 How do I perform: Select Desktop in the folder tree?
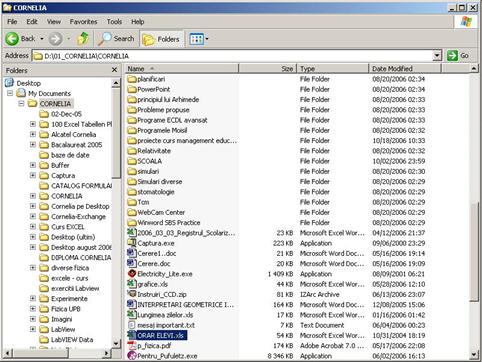[x=29, y=83]
